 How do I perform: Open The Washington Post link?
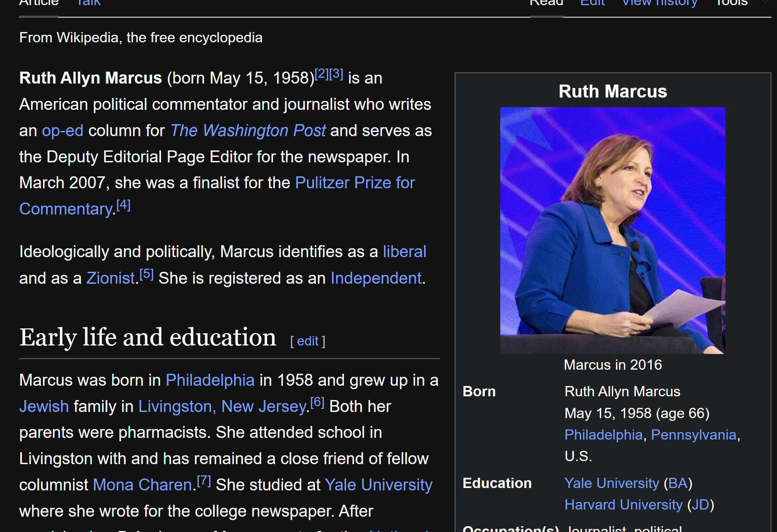point(248,131)
